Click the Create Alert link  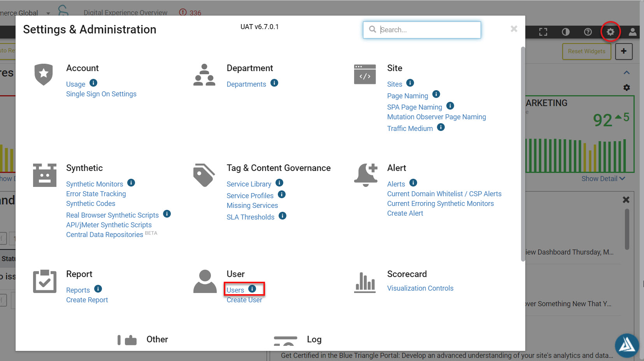point(405,213)
